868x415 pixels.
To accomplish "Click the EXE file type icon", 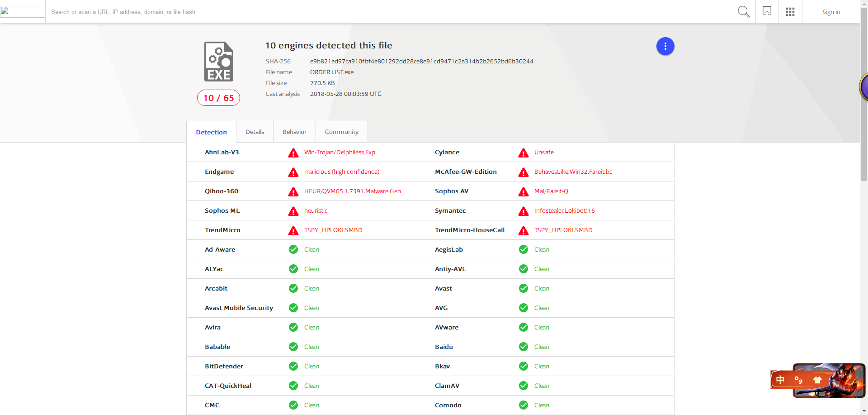I will point(219,62).
